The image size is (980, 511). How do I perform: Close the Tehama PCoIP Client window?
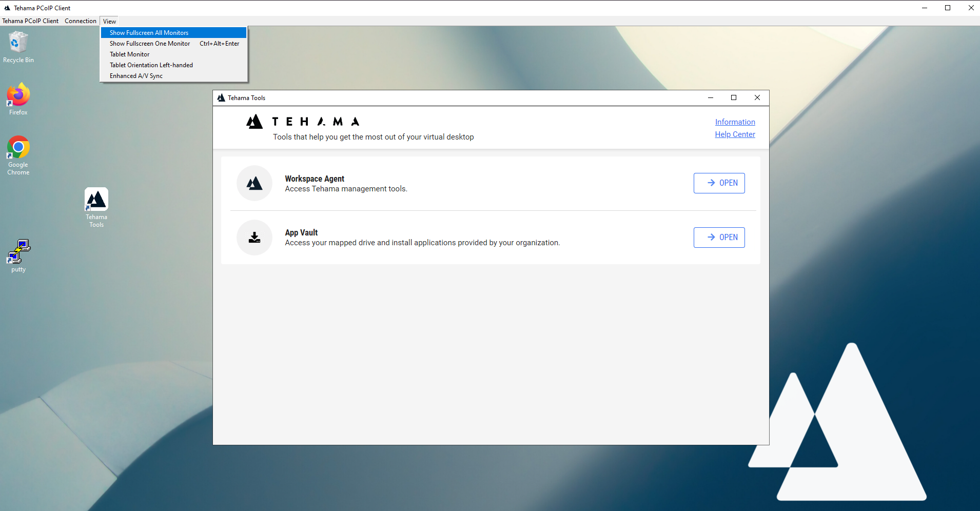(x=971, y=8)
